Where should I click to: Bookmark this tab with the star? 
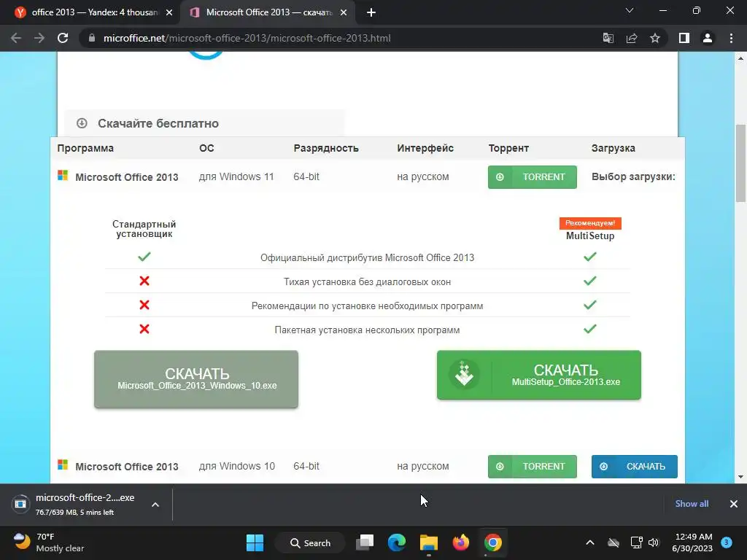point(655,38)
